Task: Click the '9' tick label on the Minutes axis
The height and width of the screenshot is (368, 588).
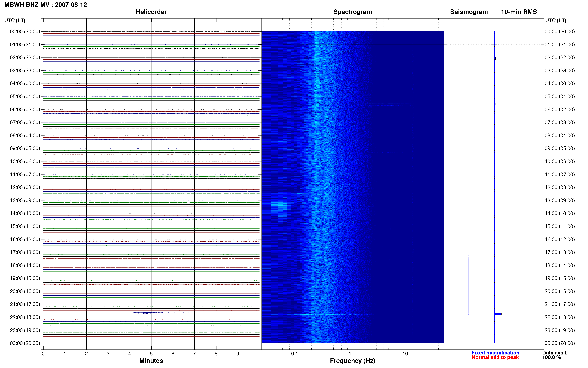Action: (x=238, y=354)
